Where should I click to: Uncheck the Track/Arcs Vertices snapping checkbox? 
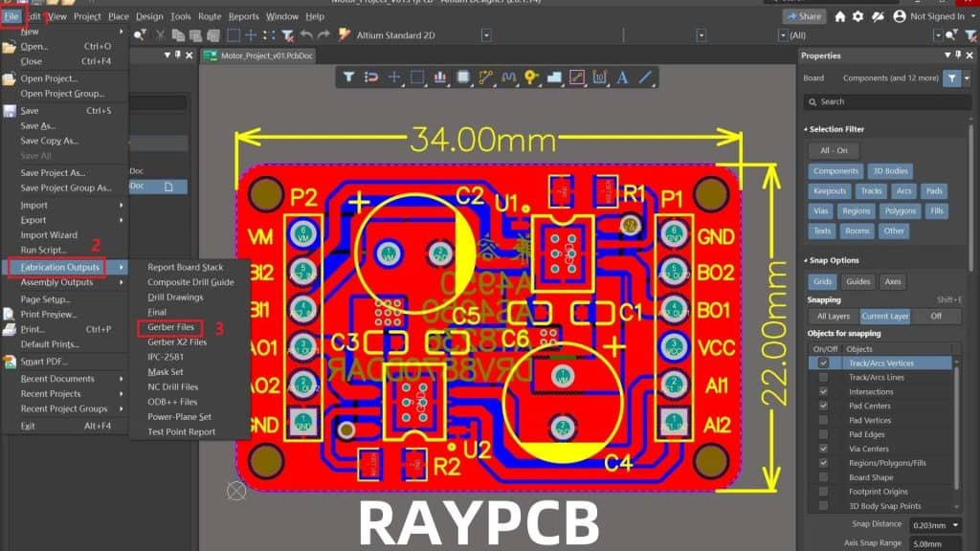824,363
